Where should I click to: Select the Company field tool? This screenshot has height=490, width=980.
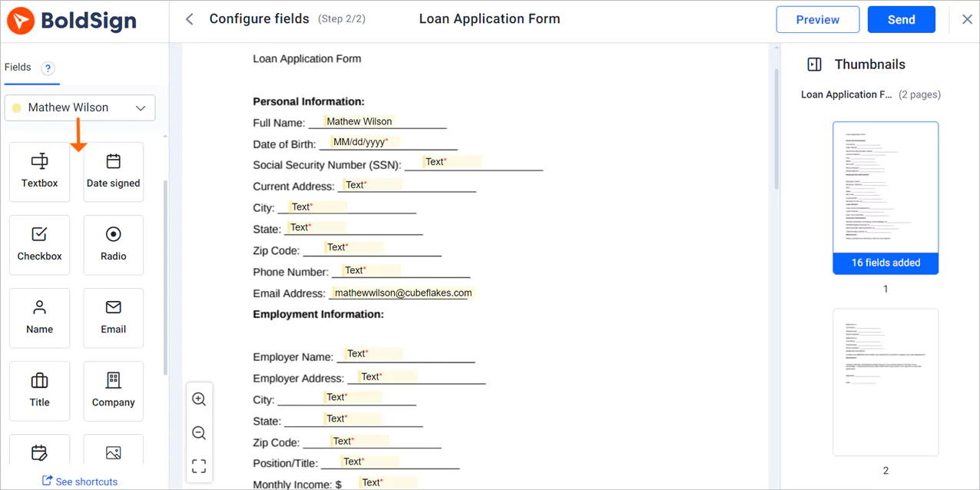pyautogui.click(x=114, y=391)
